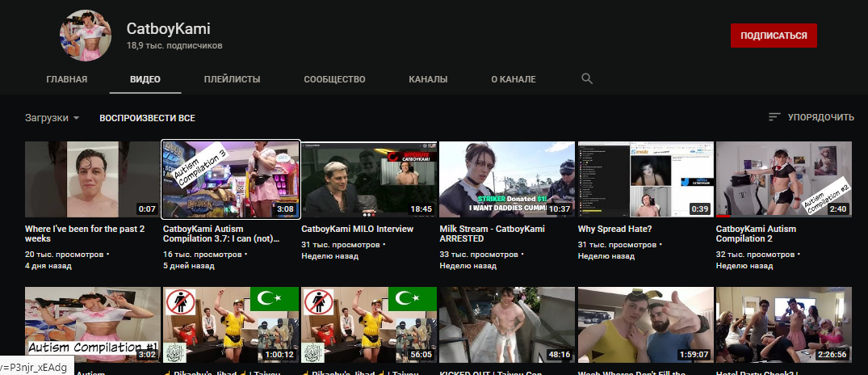Click the '32 тыс. просмотров' view count

pyautogui.click(x=755, y=255)
